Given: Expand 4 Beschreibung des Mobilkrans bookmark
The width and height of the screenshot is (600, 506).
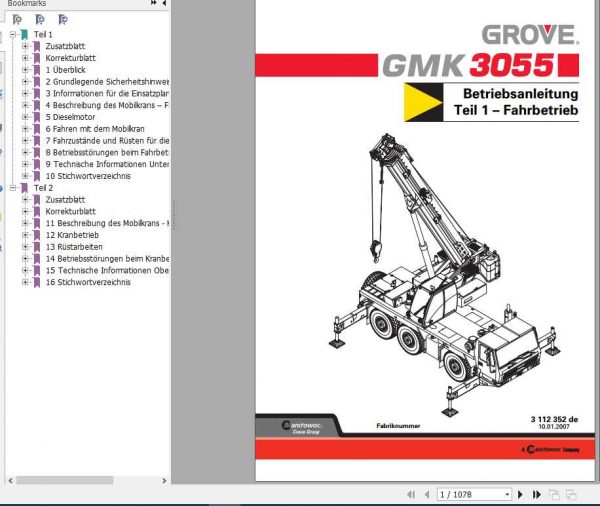Looking at the screenshot, I should [x=25, y=105].
